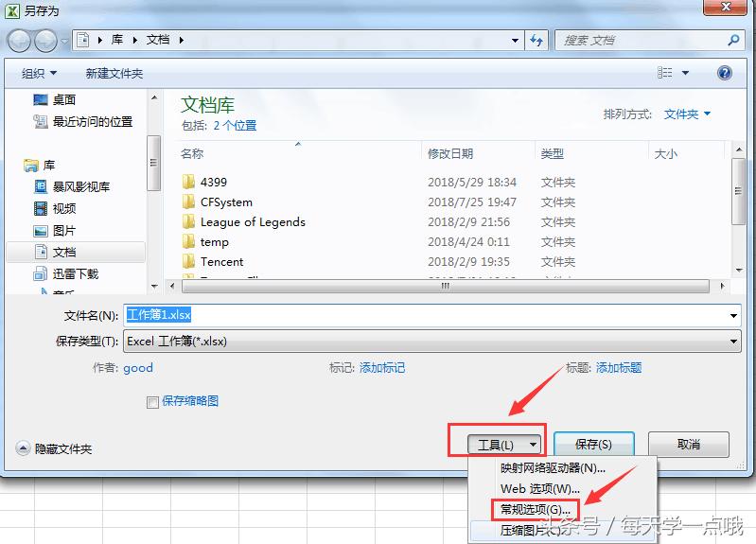Click the Forward navigation arrow button

point(45,41)
